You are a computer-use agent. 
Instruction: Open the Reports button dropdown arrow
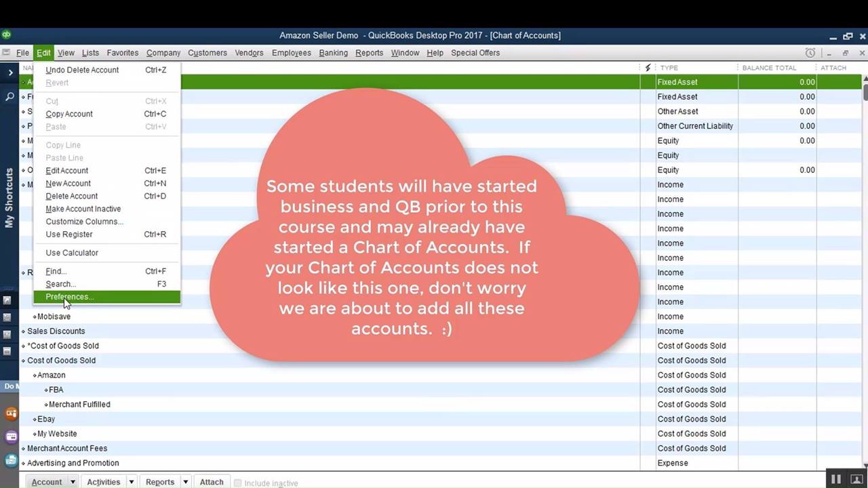coord(185,482)
